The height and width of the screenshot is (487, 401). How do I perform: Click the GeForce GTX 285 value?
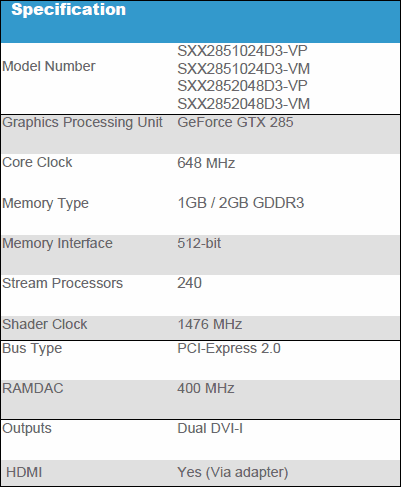coord(235,122)
